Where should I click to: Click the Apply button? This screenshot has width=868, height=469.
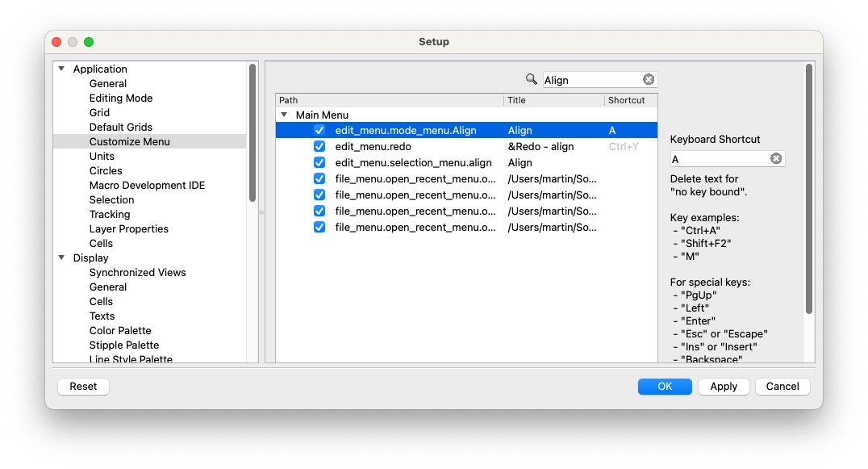[723, 386]
